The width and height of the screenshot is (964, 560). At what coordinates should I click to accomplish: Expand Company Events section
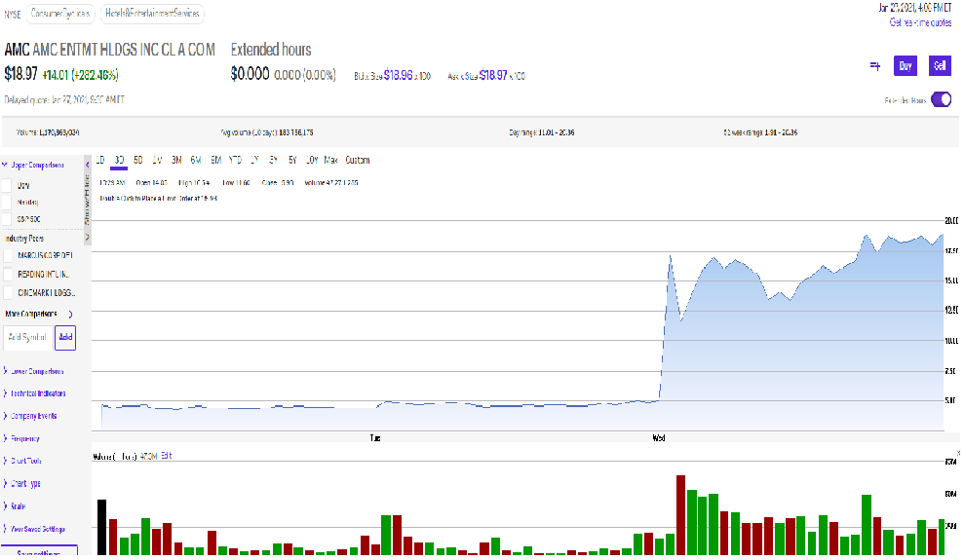point(30,416)
